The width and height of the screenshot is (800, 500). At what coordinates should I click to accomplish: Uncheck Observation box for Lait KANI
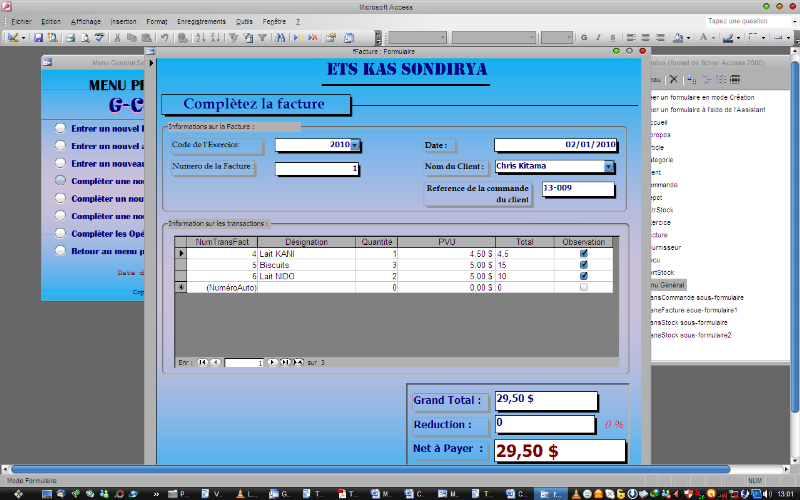(x=583, y=254)
